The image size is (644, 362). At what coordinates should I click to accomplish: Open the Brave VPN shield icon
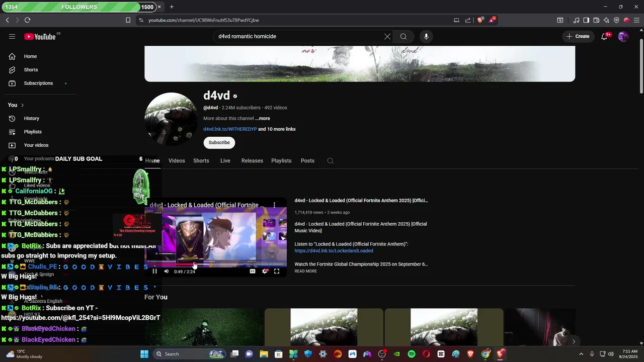click(616, 20)
